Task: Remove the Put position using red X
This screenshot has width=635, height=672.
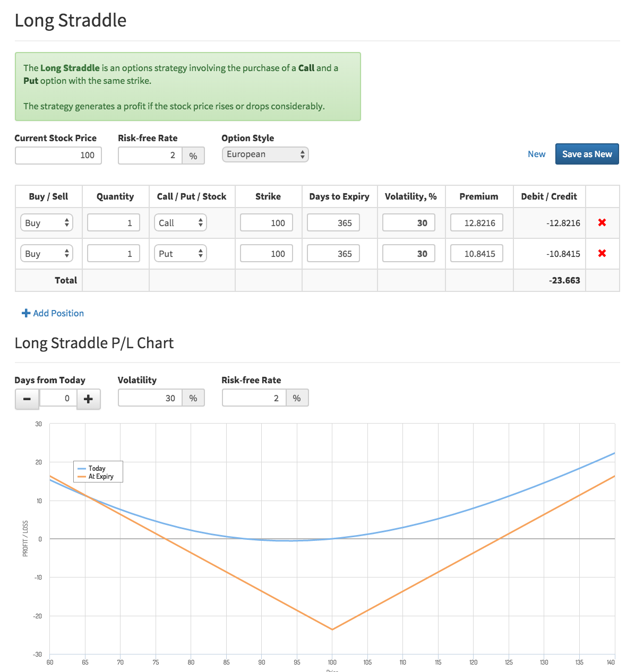Action: pyautogui.click(x=602, y=253)
